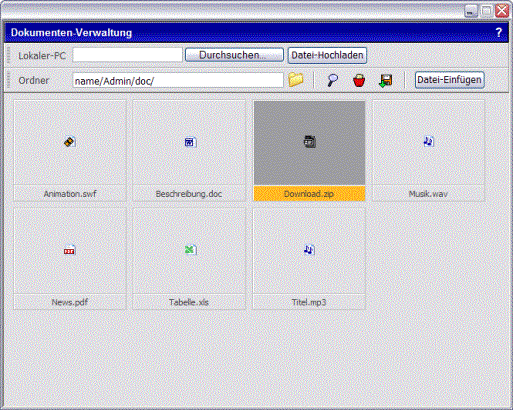Open the folder browse icon
The height and width of the screenshot is (410, 513).
(296, 80)
